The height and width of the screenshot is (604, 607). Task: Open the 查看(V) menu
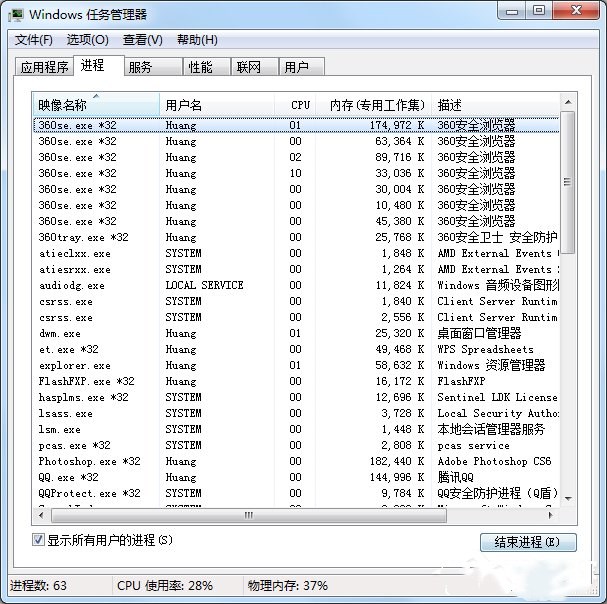[x=142, y=40]
